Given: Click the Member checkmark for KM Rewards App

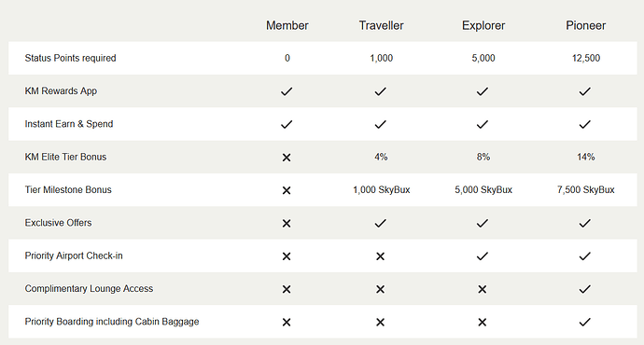Looking at the screenshot, I should (287, 91).
